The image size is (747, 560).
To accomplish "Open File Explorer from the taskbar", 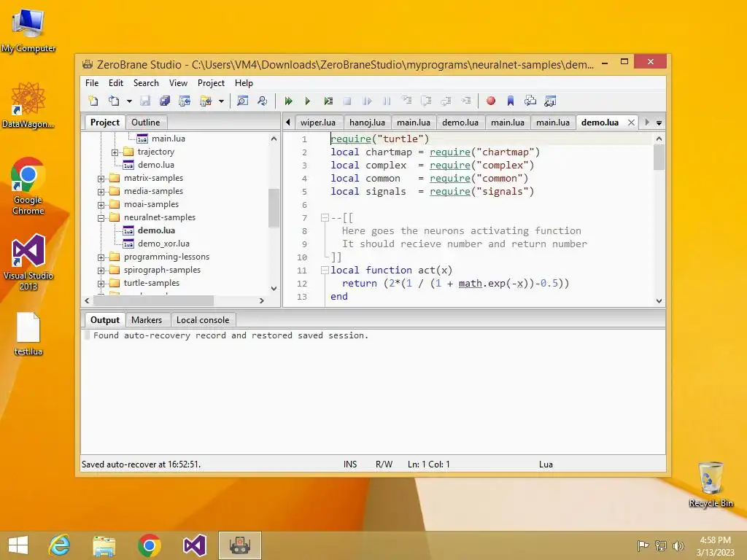I will (104, 545).
